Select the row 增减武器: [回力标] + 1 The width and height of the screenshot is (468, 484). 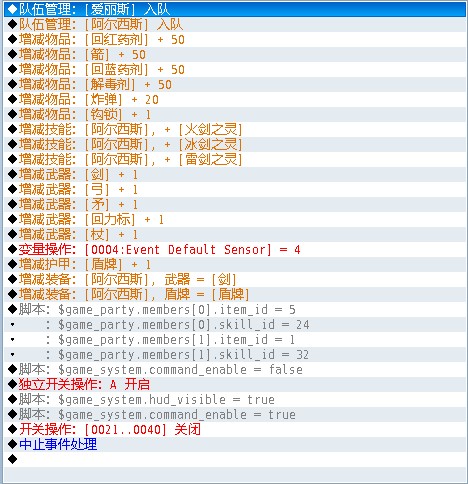[x=235, y=219]
